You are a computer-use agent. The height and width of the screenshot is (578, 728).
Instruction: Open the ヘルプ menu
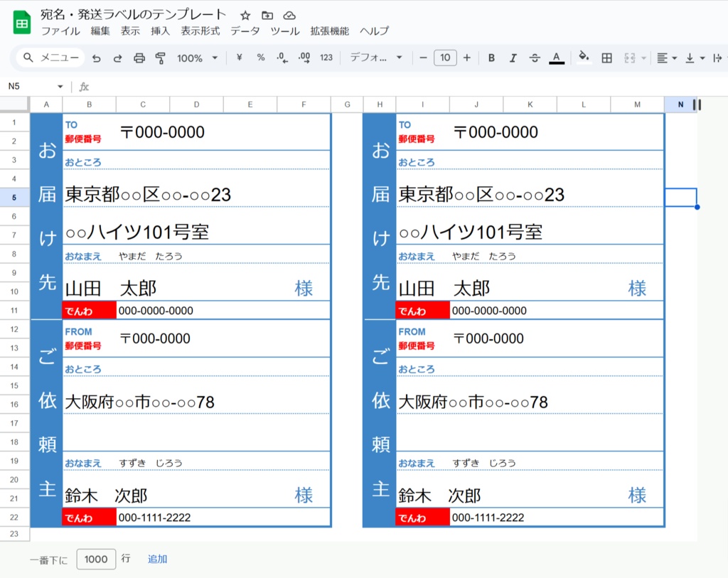coord(374,31)
